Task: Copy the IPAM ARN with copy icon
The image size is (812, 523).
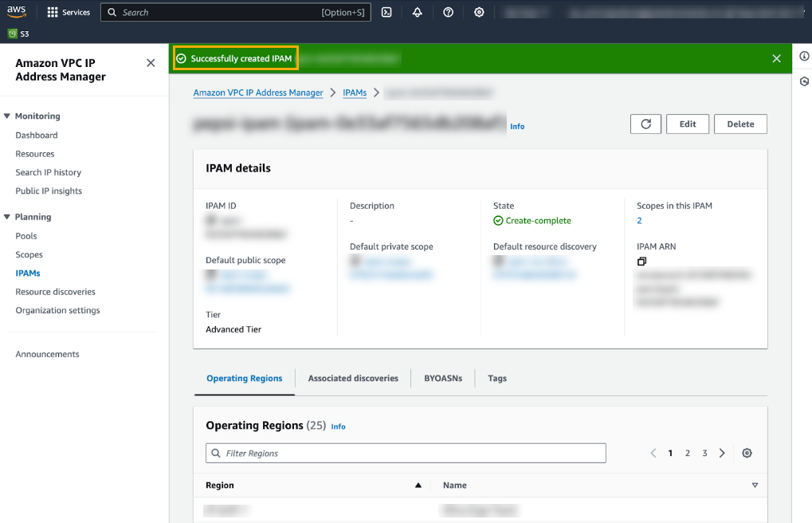Action: coord(641,261)
